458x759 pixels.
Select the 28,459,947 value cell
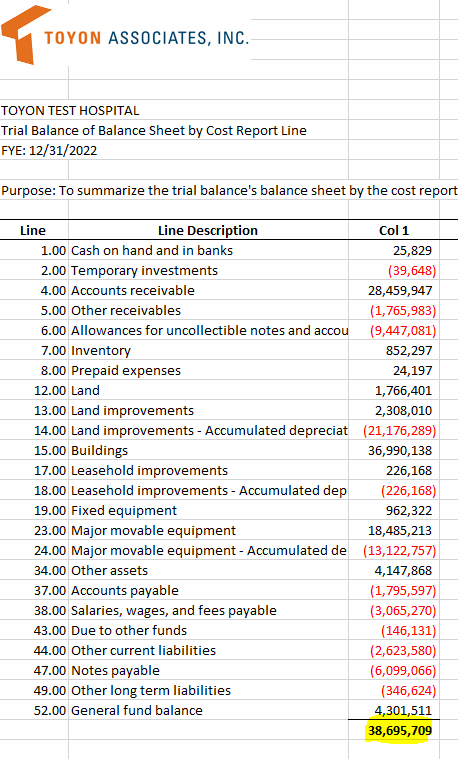coord(394,290)
